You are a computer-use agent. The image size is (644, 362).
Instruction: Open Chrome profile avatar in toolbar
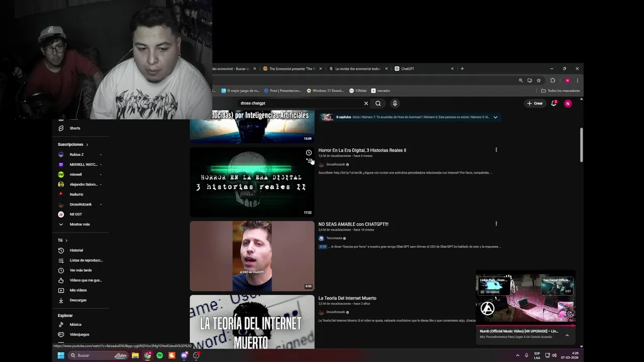[568, 80]
